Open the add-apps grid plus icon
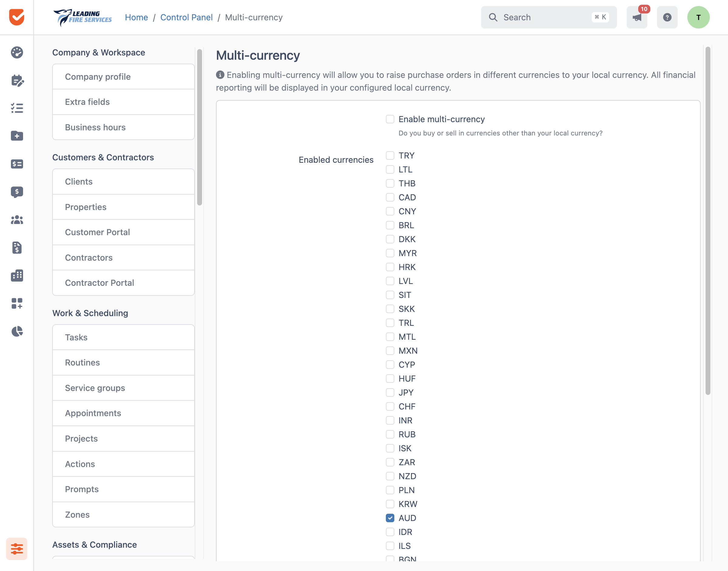The height and width of the screenshot is (571, 728). tap(17, 304)
